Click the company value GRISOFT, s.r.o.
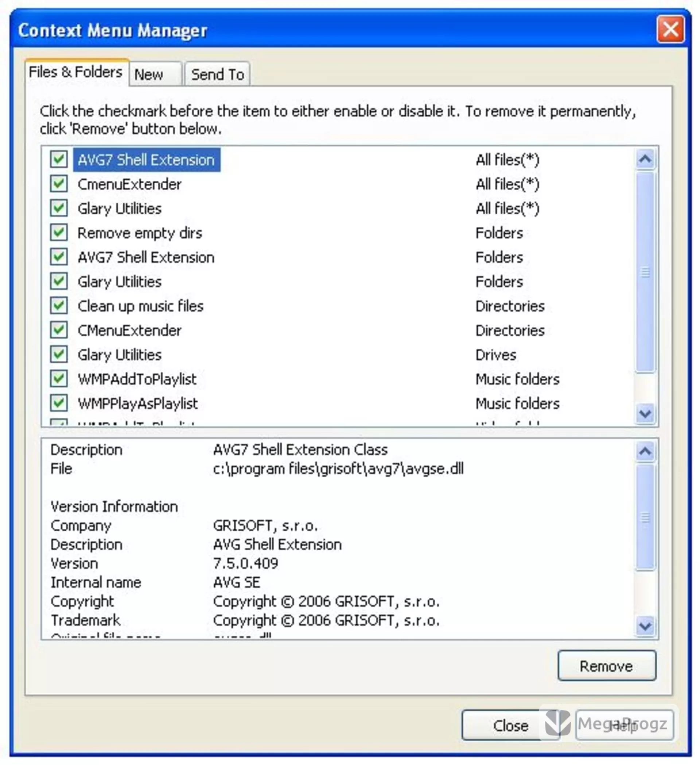This screenshot has width=700, height=765. click(x=265, y=526)
